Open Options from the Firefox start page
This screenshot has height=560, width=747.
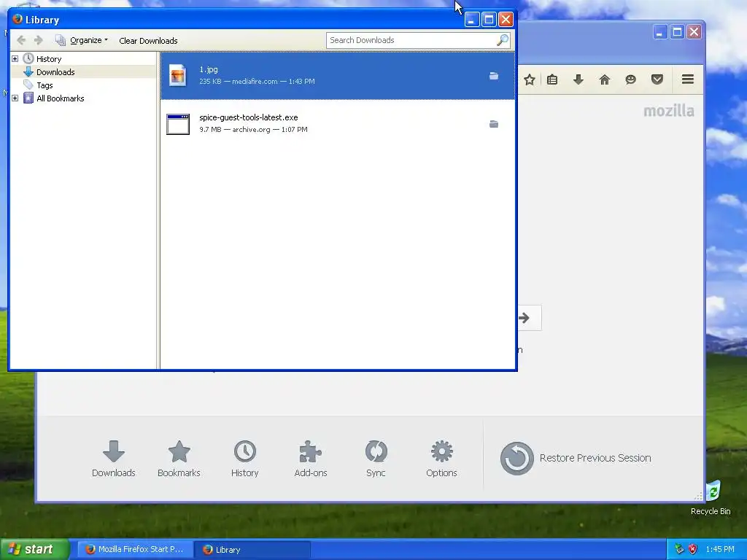(x=441, y=459)
